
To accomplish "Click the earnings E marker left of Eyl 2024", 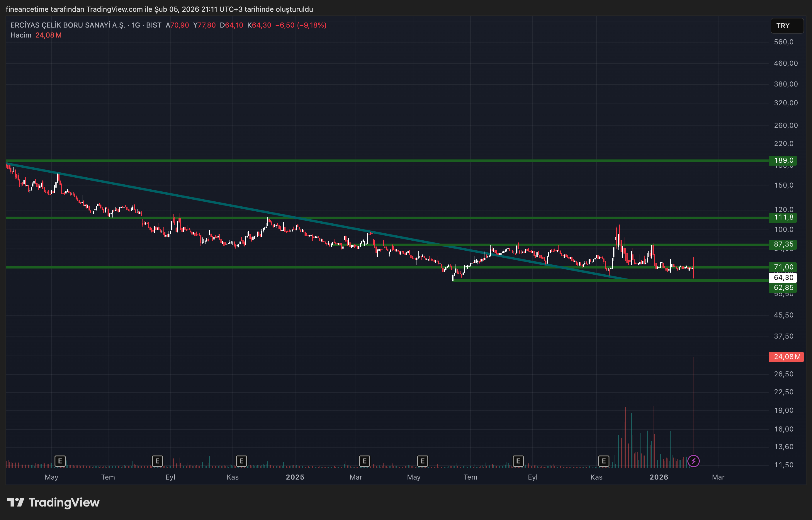I will pos(157,461).
